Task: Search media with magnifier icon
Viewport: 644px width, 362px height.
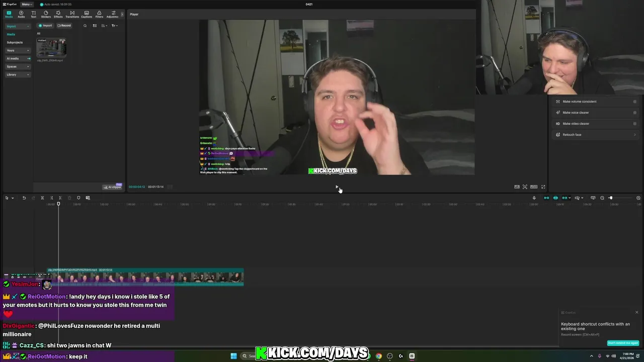Action: (x=85, y=26)
